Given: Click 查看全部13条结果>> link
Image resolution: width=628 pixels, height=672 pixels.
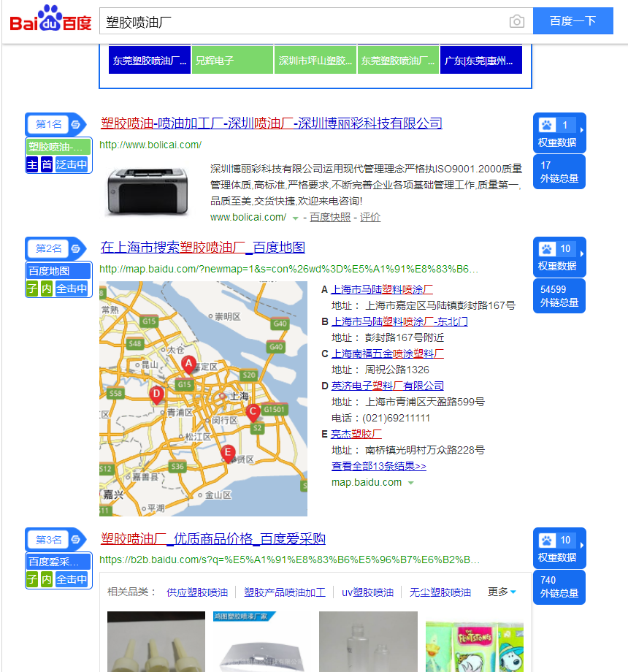Looking at the screenshot, I should [x=379, y=466].
